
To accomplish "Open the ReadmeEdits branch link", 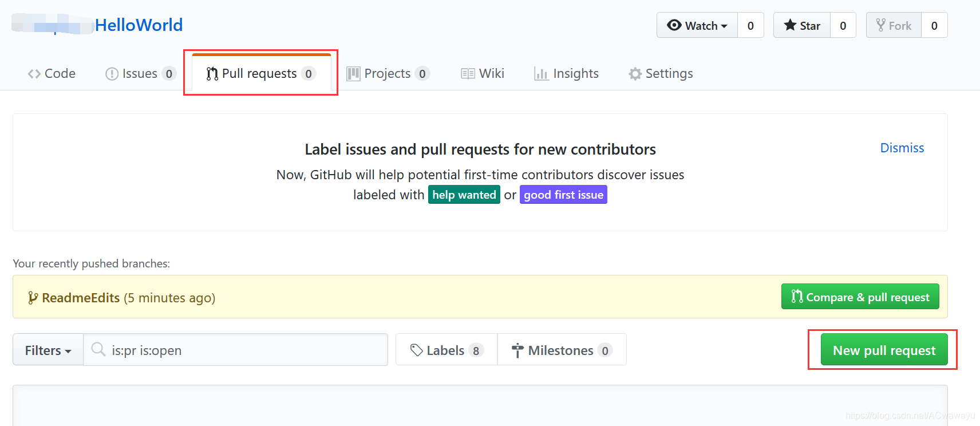I will [81, 298].
